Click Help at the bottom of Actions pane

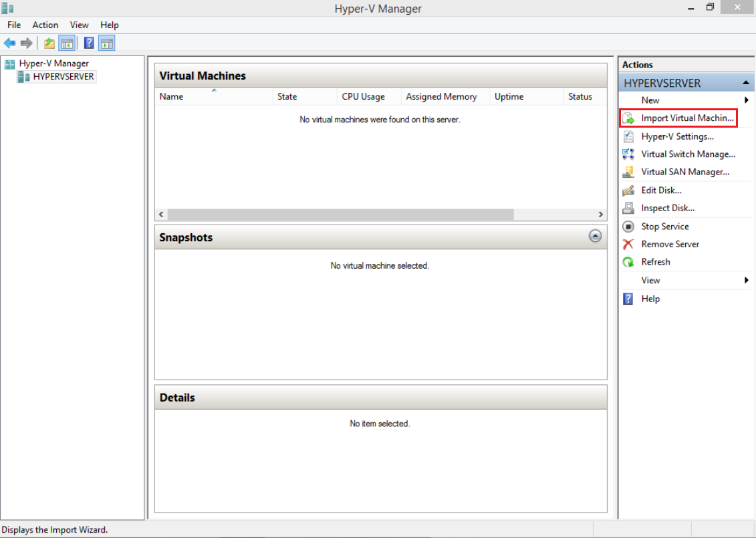650,298
